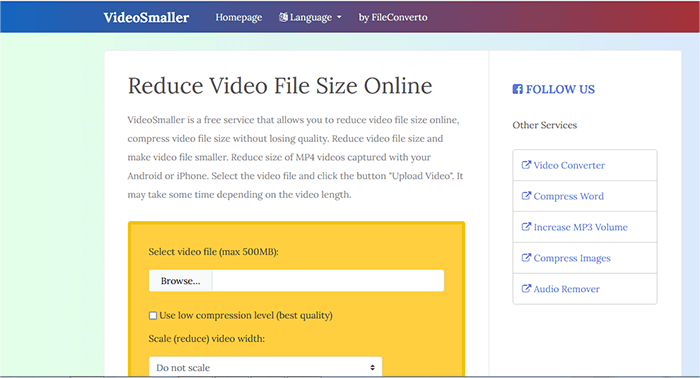Click the Other Services heading text
700x378 pixels.
(x=544, y=125)
